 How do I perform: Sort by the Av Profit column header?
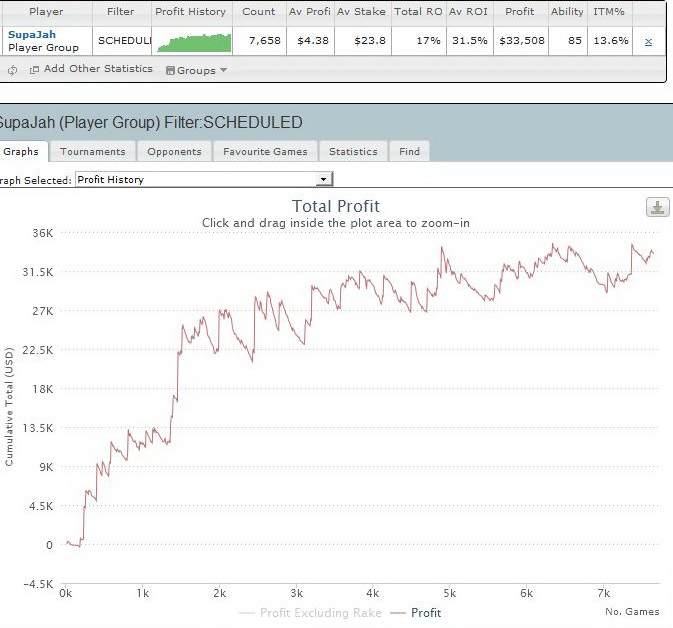click(310, 12)
